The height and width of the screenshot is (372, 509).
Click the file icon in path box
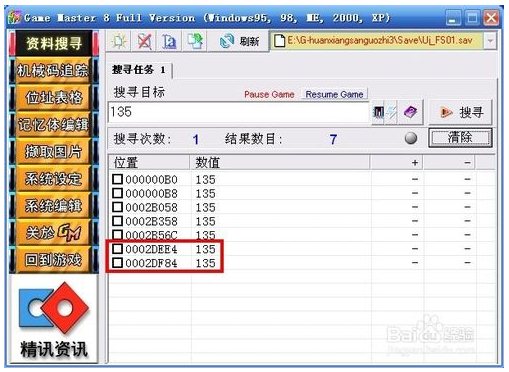(279, 41)
